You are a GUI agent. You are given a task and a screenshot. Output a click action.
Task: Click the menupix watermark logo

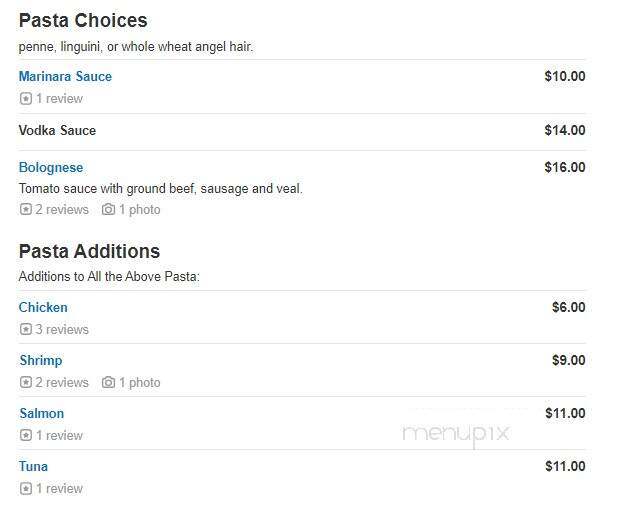tap(456, 435)
